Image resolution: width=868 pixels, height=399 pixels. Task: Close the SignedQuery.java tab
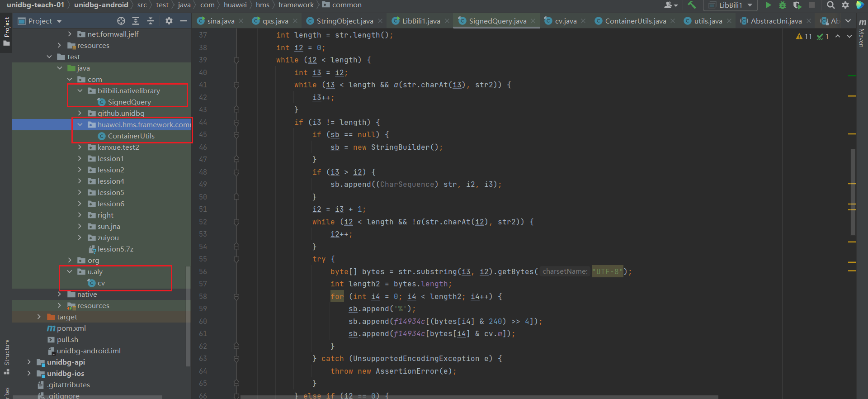[533, 21]
